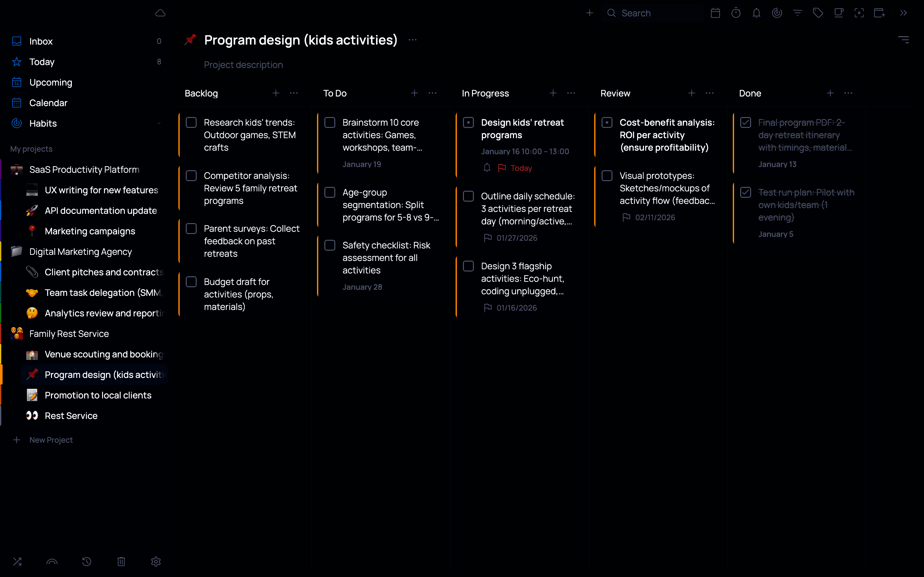Screen dimensions: 924x577
Task: Click the notifications bell in top toolbar
Action: pyautogui.click(x=757, y=13)
